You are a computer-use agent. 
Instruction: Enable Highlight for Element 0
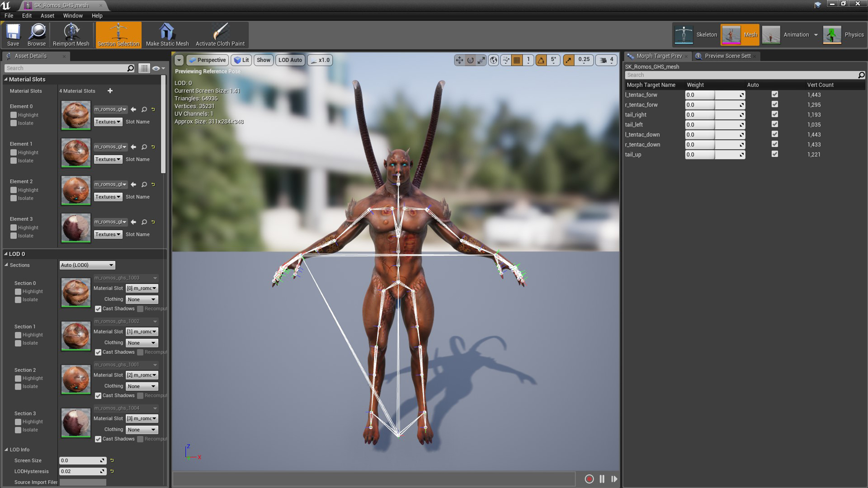[x=14, y=115]
